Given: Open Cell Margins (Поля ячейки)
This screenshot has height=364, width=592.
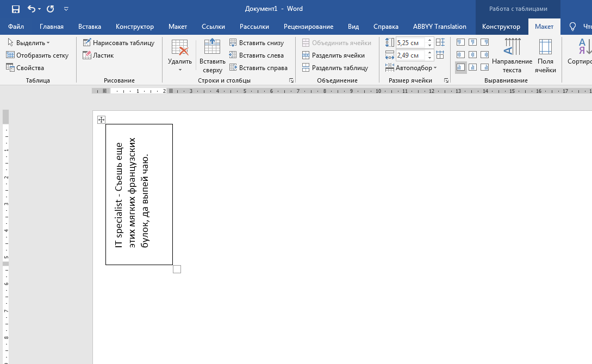Looking at the screenshot, I should point(545,55).
